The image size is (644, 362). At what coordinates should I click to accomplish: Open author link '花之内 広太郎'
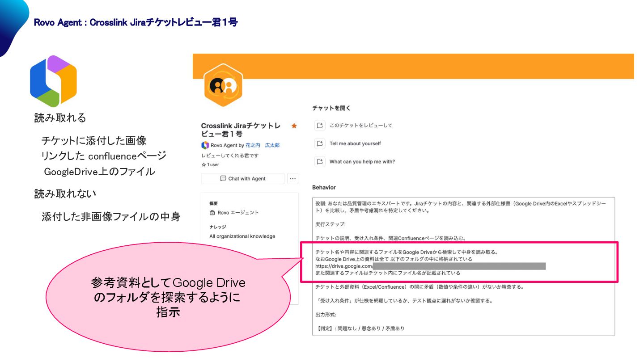(x=263, y=145)
